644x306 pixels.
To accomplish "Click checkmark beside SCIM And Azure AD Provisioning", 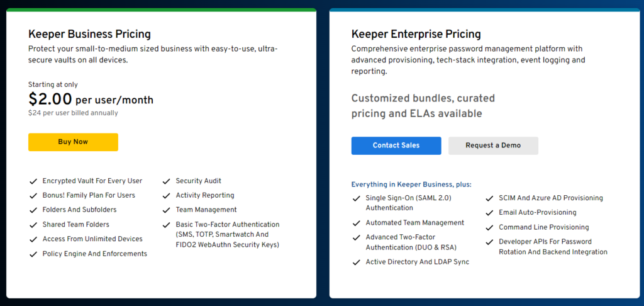I will 489,198.
